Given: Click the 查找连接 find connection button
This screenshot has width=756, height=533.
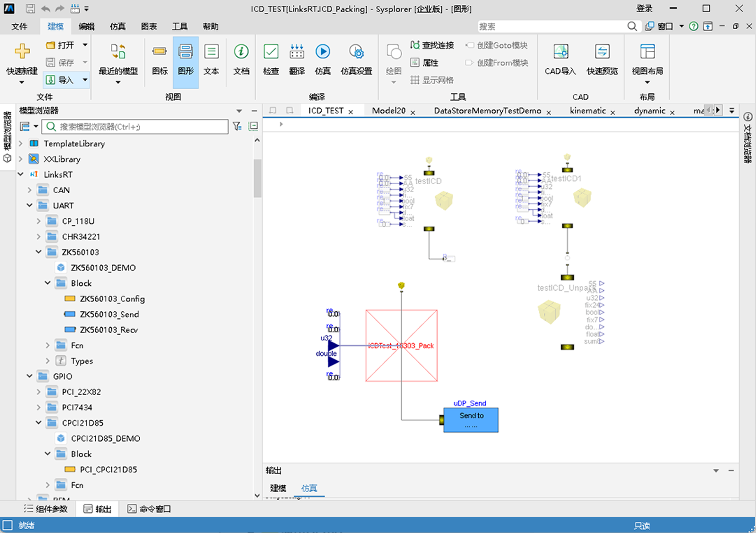Looking at the screenshot, I should (x=432, y=45).
